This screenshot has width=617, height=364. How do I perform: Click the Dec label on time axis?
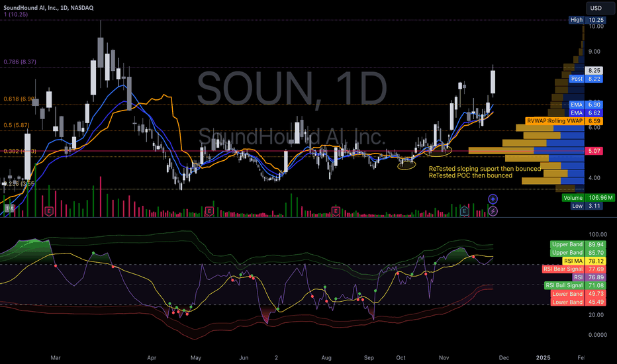[x=504, y=357]
